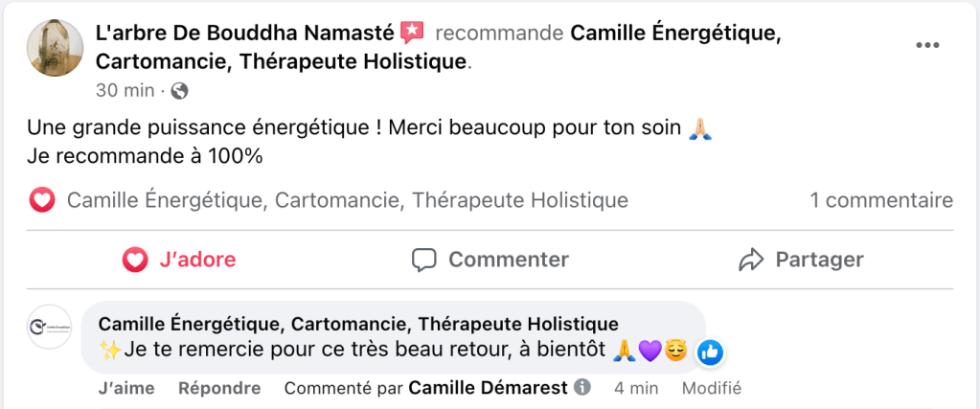This screenshot has width=980, height=409.
Task: Click the 30 min post timestamp
Action: point(125,91)
